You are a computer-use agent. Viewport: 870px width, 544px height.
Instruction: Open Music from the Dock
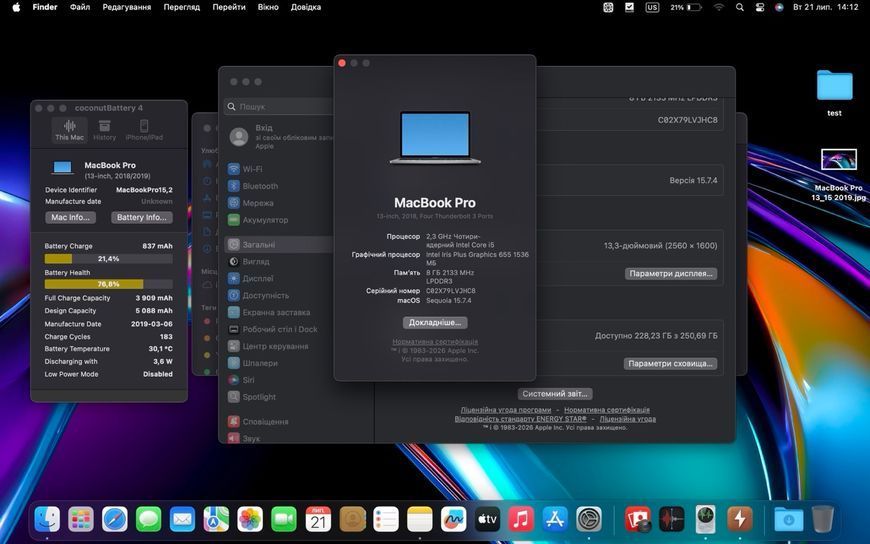click(x=521, y=520)
